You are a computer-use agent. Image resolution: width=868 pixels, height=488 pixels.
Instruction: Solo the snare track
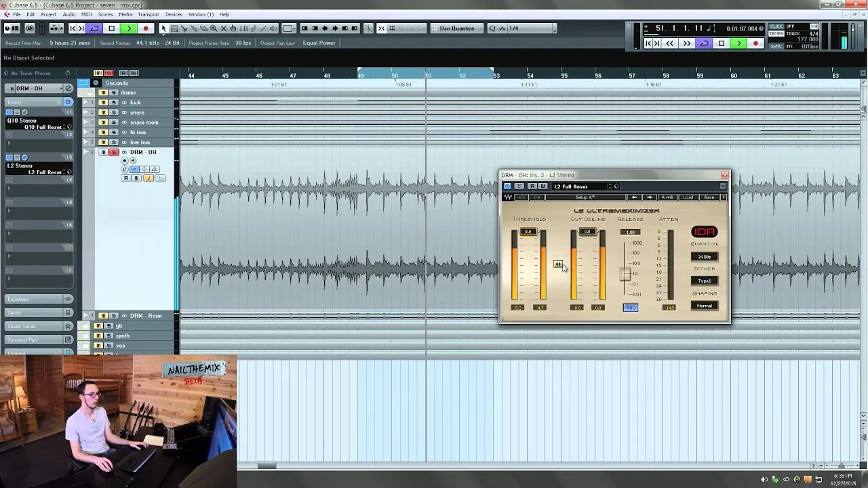tap(114, 113)
